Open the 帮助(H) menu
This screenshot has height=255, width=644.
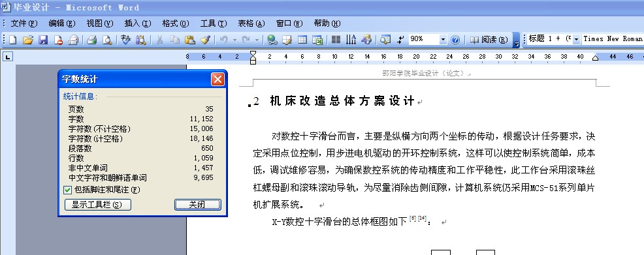tap(327, 23)
